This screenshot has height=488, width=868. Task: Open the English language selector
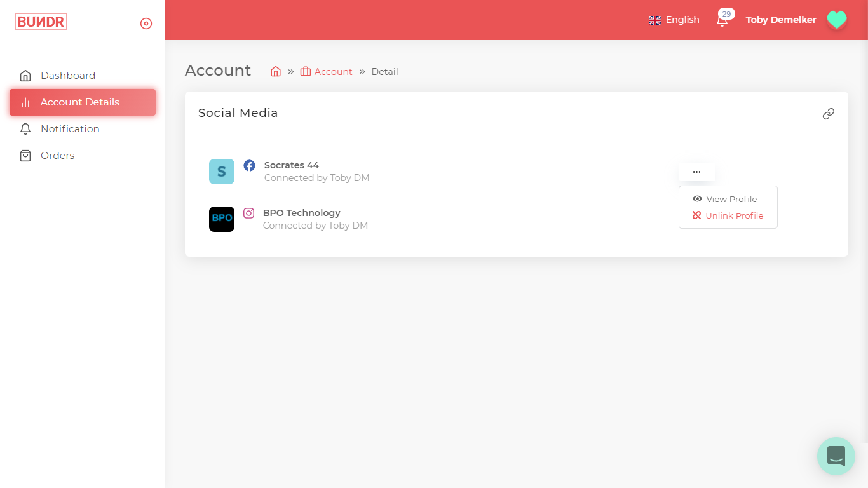click(x=674, y=20)
